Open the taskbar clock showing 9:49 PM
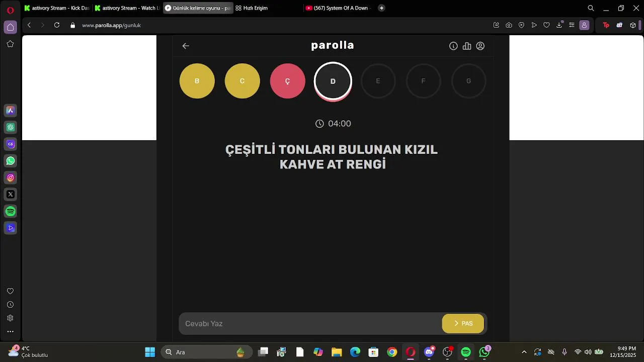This screenshot has height=362, width=644. (623, 352)
